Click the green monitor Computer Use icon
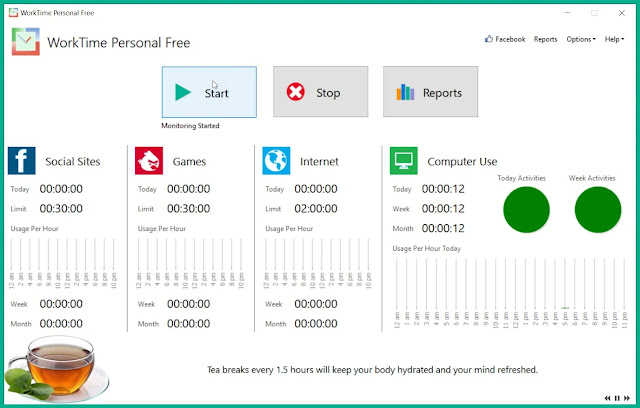 pyautogui.click(x=404, y=161)
